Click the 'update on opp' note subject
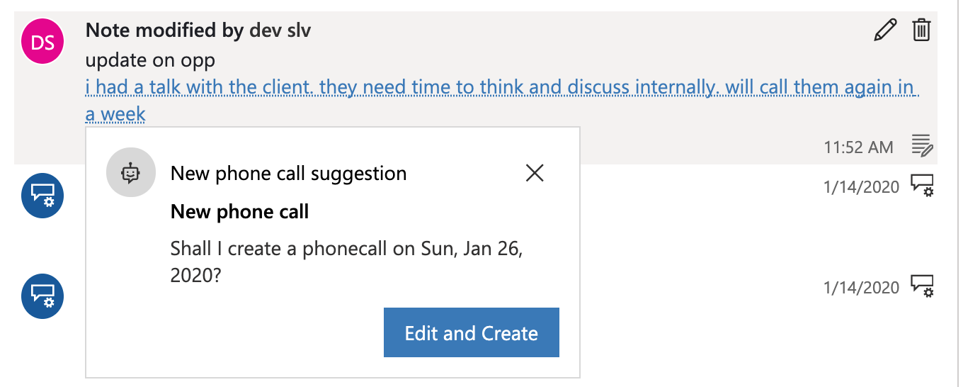Image resolution: width=980 pixels, height=387 pixels. [x=150, y=61]
